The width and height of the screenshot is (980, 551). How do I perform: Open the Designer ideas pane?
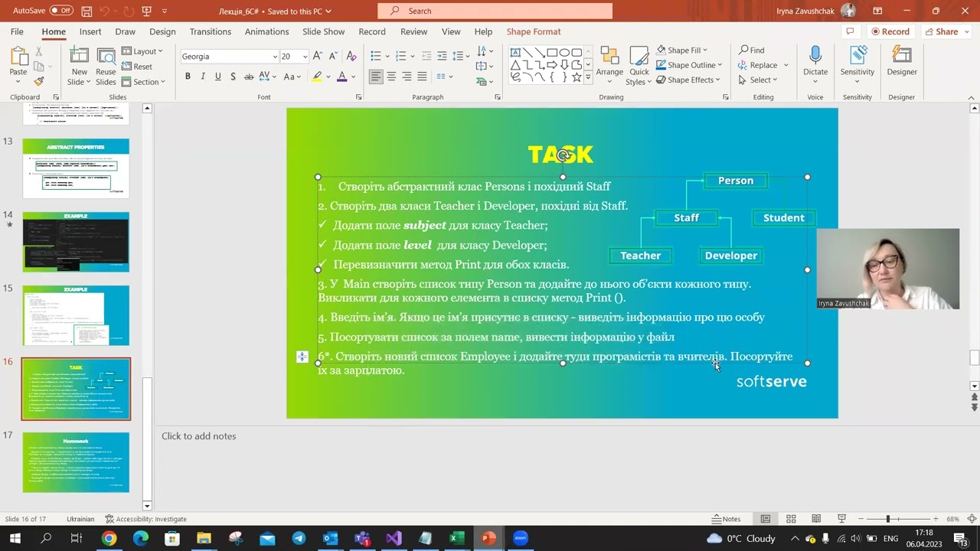902,61
